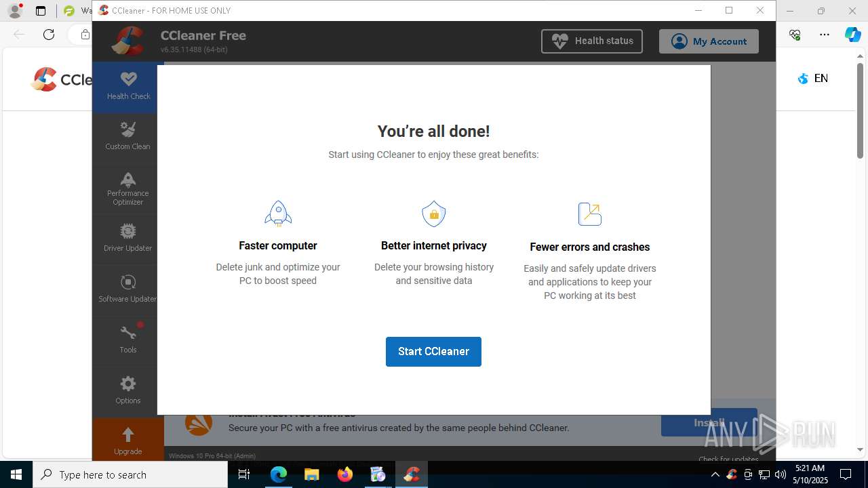
Task: Open the Health Check sidebar section
Action: 128,87
